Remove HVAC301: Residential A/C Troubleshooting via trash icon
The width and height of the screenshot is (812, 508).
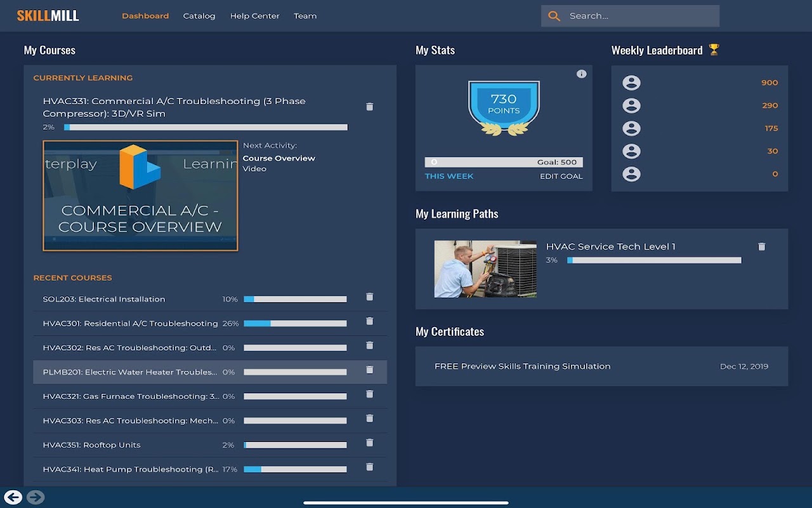point(370,321)
